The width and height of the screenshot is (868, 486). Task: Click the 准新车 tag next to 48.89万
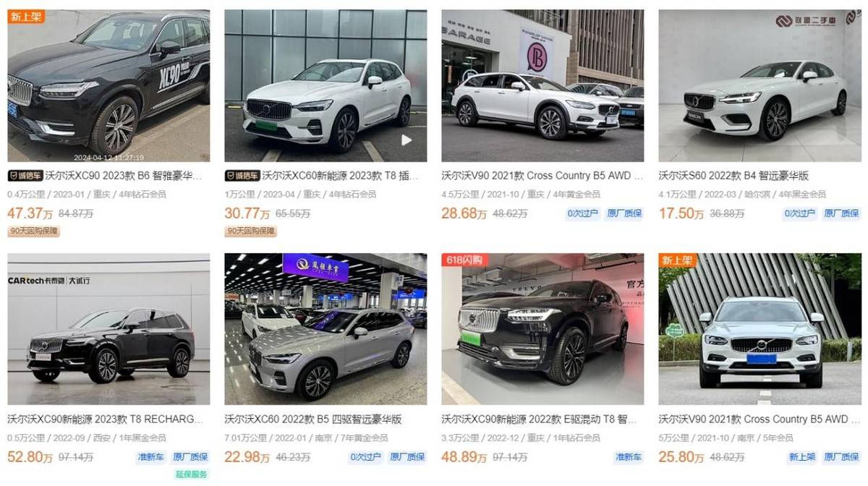[628, 457]
